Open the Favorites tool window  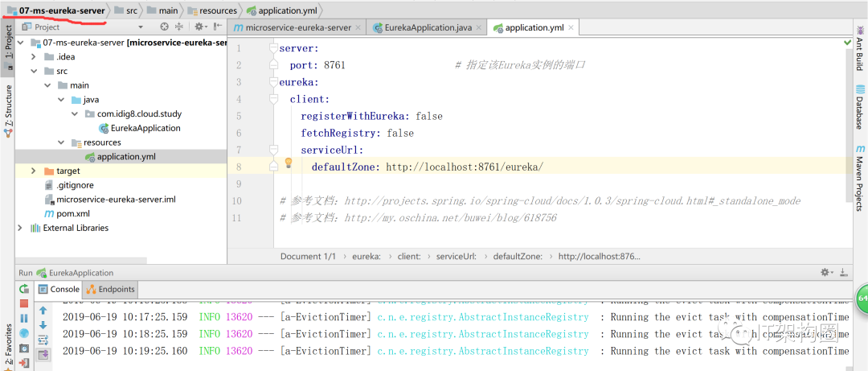point(7,347)
